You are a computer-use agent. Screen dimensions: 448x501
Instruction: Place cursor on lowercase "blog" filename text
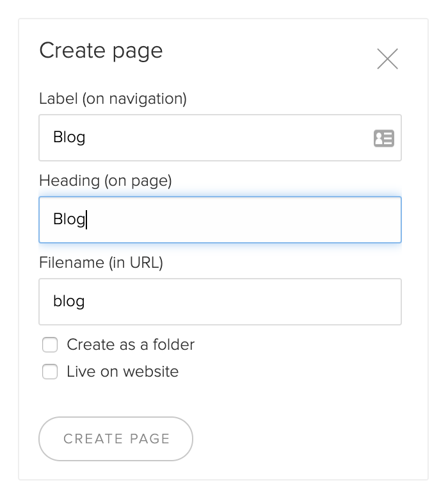click(x=69, y=301)
